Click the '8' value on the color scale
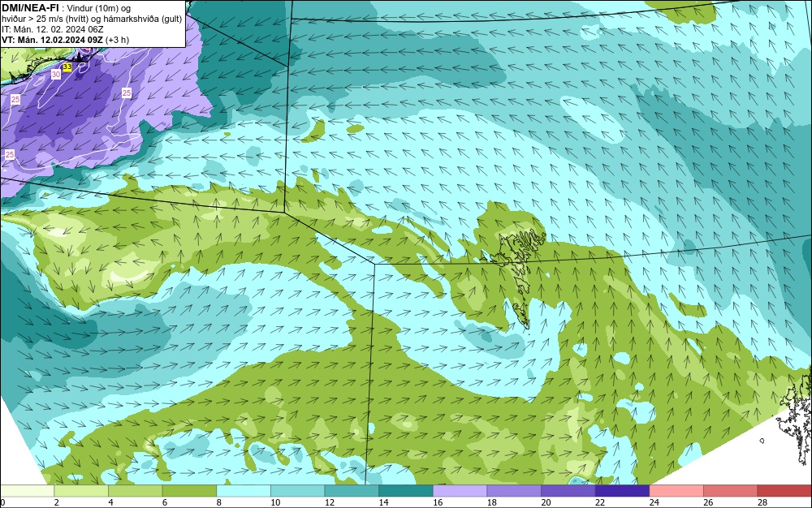Screen dimensions: 812x508 click(x=218, y=502)
